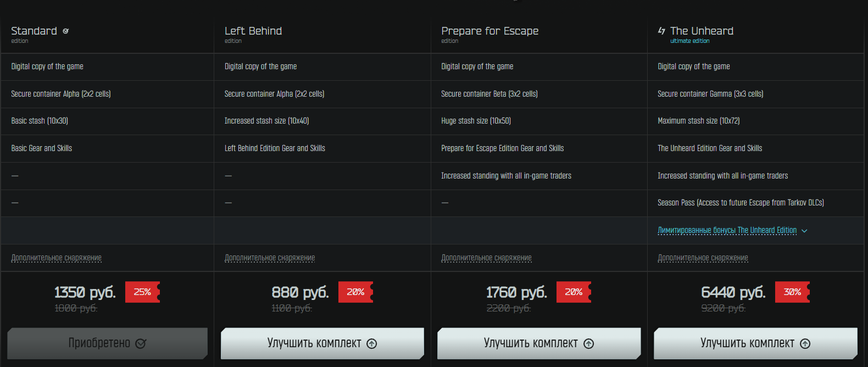Click the checkmark icon in Приобретено button
The image size is (868, 367).
(141, 343)
